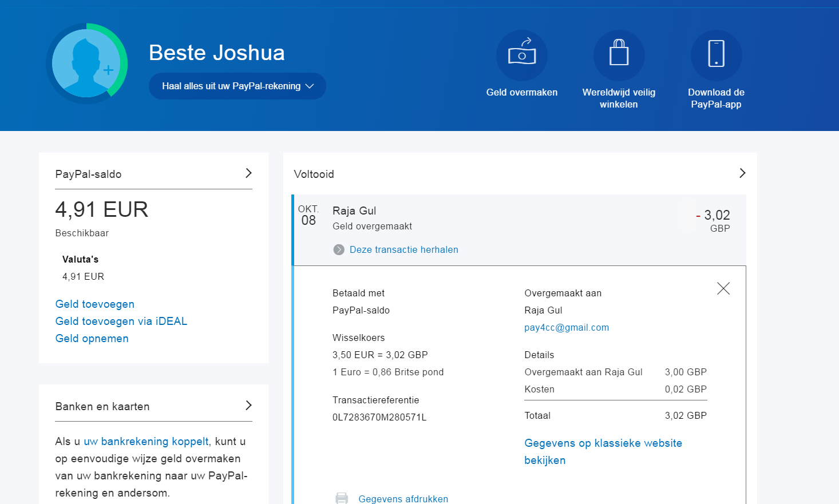Screen dimensions: 839x504
Task: Click the pay4cc@gmail.com email link
Action: pos(567,328)
